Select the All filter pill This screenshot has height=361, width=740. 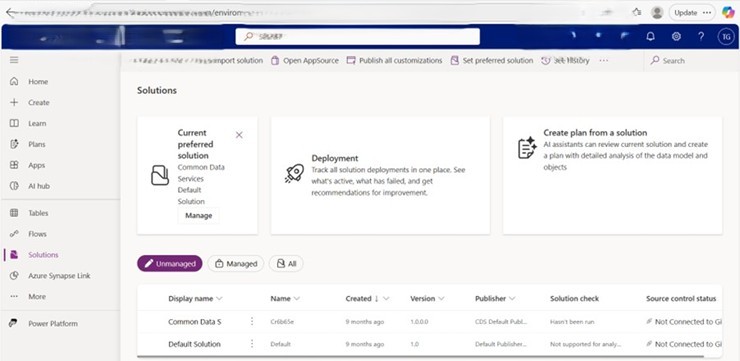tap(286, 264)
